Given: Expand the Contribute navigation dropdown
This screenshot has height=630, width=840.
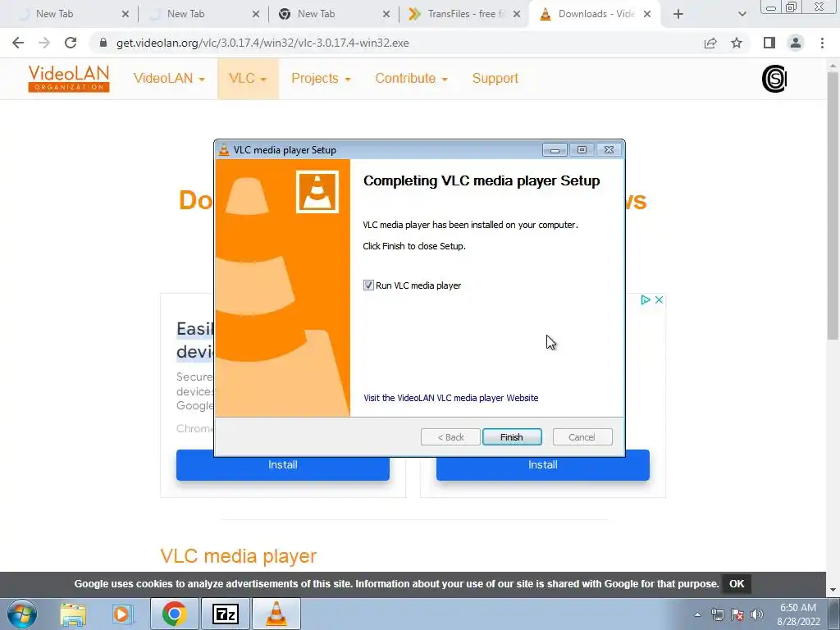Looking at the screenshot, I should point(411,79).
